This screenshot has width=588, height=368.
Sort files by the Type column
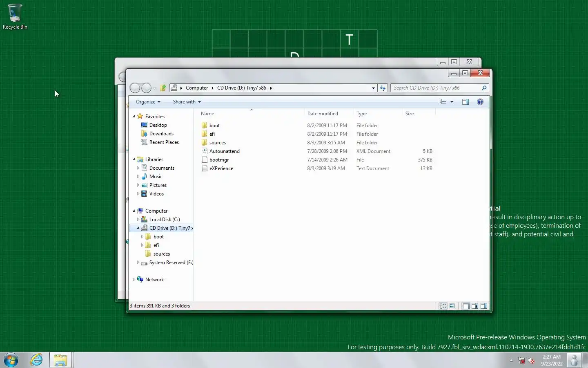[378, 114]
